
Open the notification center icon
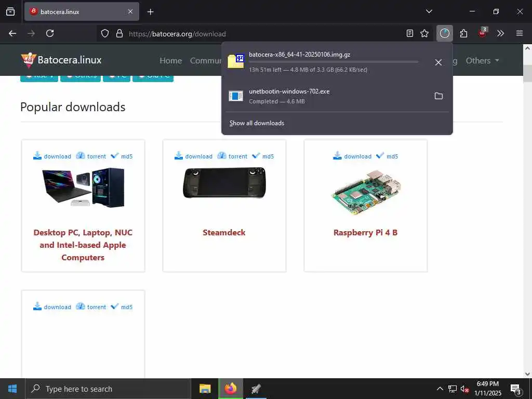[516, 389]
